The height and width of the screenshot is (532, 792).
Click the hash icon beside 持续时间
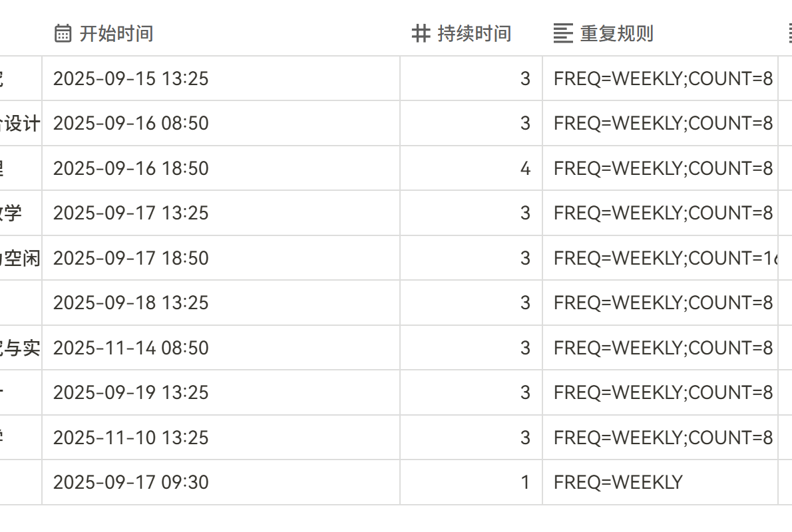tap(421, 33)
